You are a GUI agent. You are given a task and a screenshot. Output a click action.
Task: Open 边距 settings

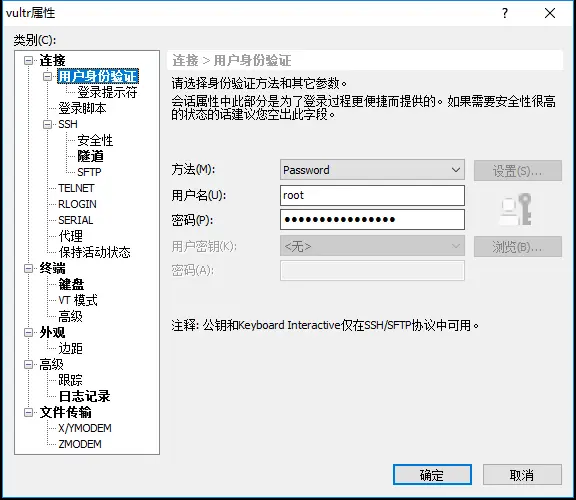pyautogui.click(x=71, y=348)
